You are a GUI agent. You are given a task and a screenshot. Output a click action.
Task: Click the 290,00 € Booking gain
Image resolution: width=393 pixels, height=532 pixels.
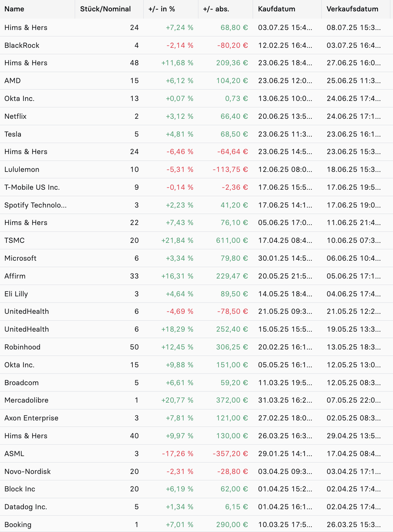(232, 525)
